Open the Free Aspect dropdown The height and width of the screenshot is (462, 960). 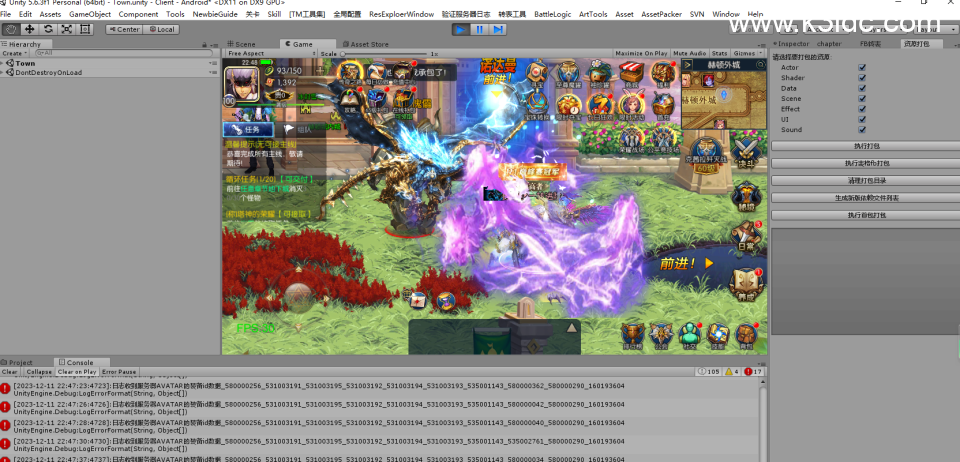click(271, 53)
